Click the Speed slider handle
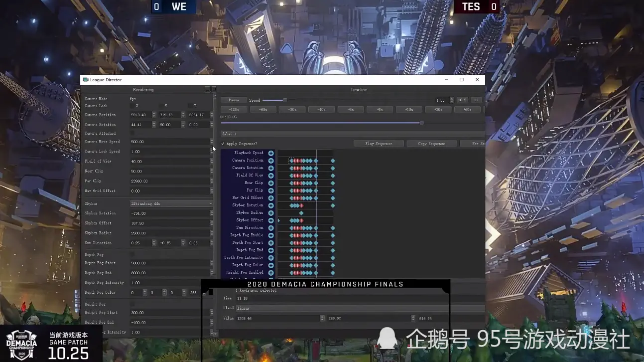 [x=285, y=100]
